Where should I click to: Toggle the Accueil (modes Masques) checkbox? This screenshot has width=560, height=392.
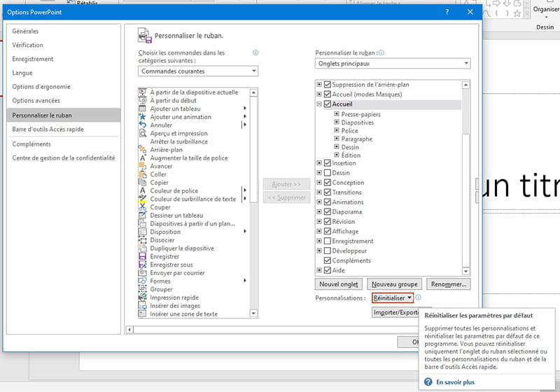(x=328, y=94)
